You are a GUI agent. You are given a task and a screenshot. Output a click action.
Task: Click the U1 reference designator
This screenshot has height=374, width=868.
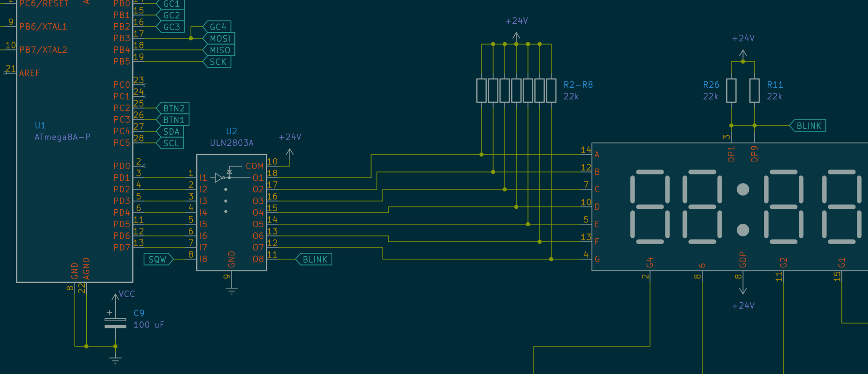40,125
